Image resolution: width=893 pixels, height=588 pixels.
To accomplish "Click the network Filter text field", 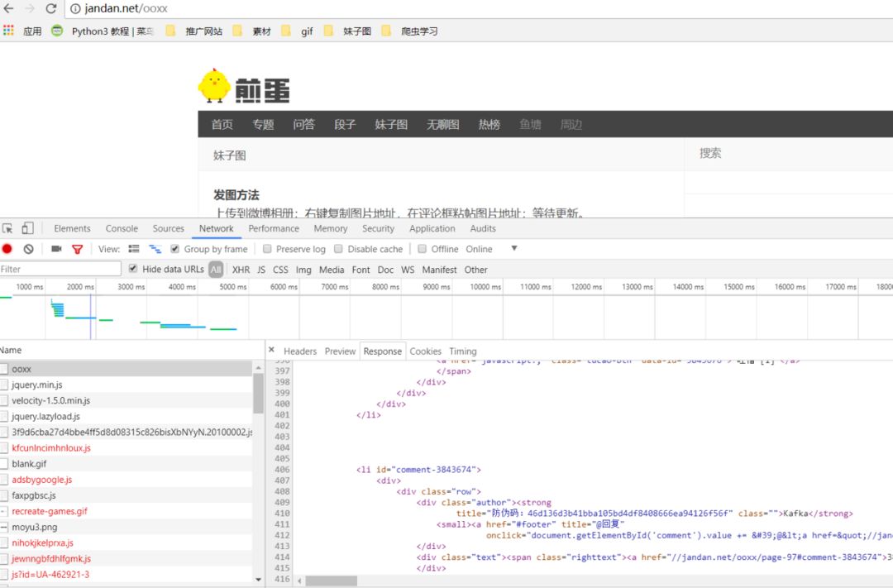I will click(x=60, y=269).
